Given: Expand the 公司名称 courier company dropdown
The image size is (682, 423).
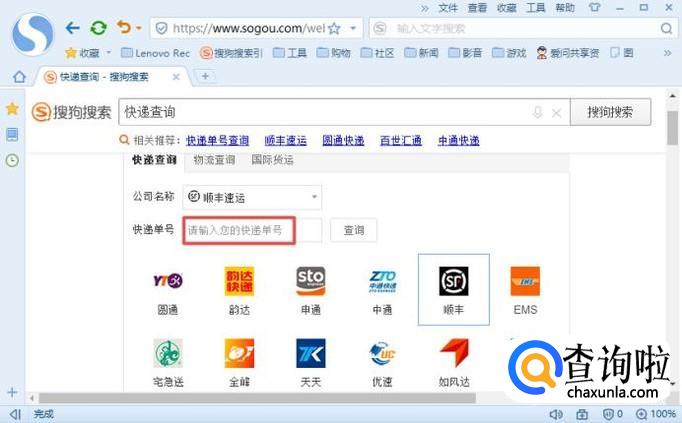Looking at the screenshot, I should (x=314, y=197).
